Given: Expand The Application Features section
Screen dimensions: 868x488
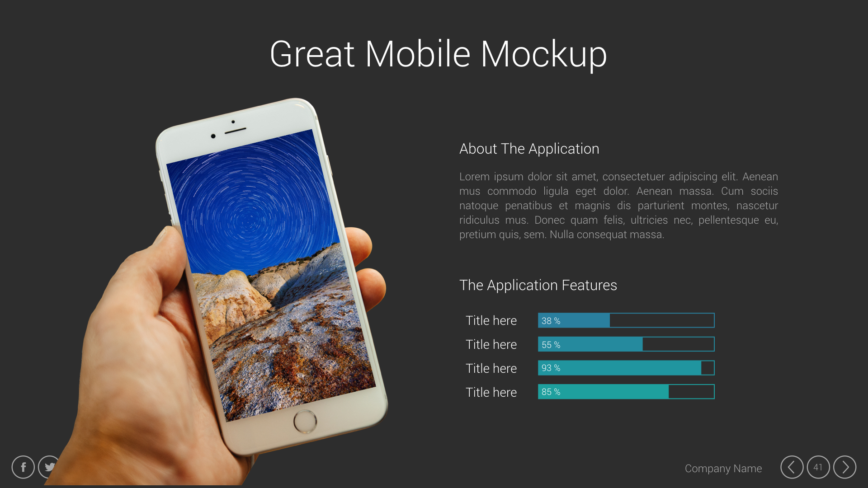Looking at the screenshot, I should pyautogui.click(x=537, y=285).
